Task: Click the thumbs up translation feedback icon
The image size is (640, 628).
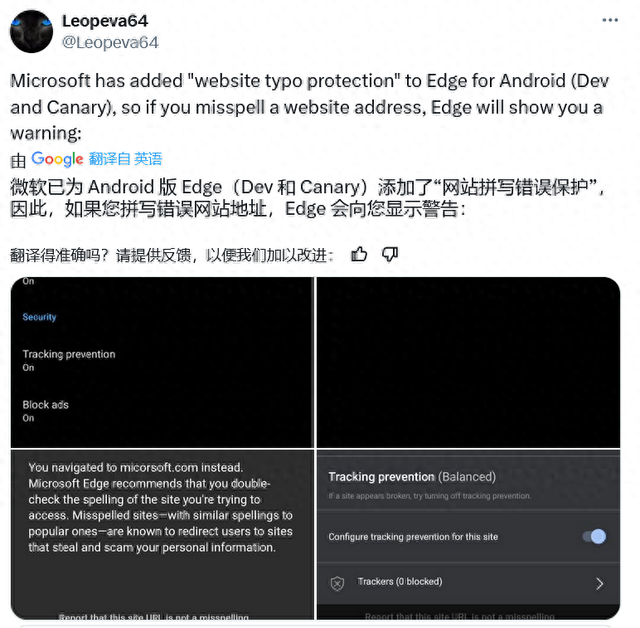Action: tap(359, 255)
